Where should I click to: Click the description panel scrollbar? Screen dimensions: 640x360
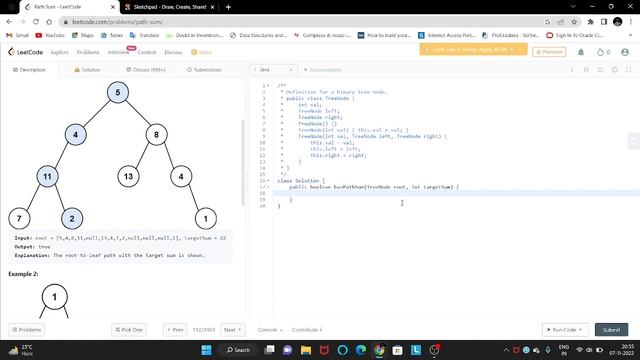(243, 162)
